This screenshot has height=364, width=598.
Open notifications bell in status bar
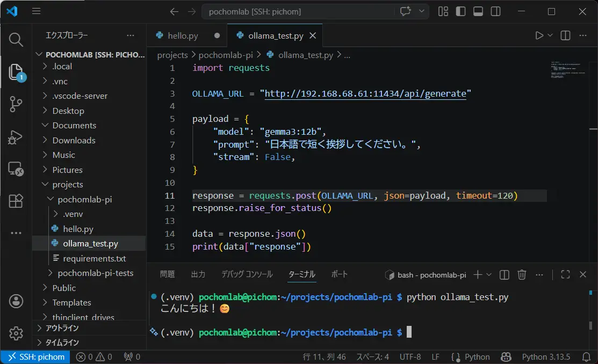[x=586, y=357]
